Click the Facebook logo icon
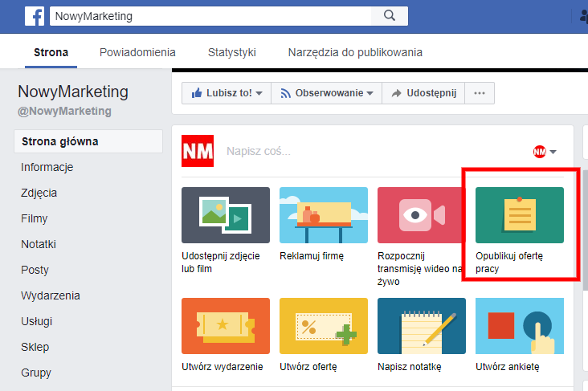 click(x=35, y=16)
